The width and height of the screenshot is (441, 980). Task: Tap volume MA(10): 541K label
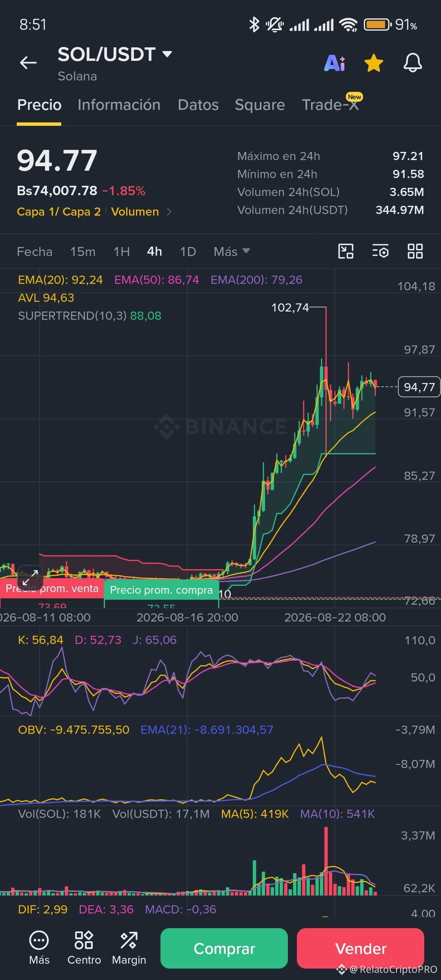point(337,814)
